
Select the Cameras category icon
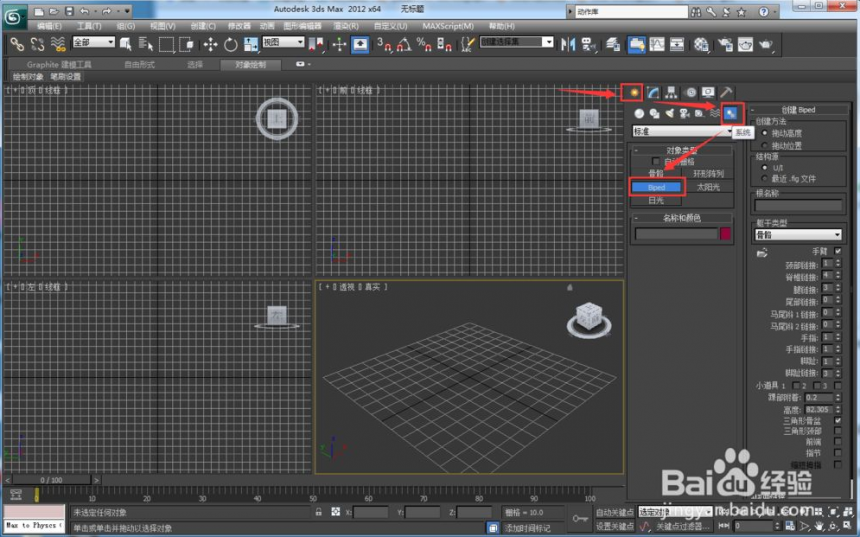tap(684, 114)
